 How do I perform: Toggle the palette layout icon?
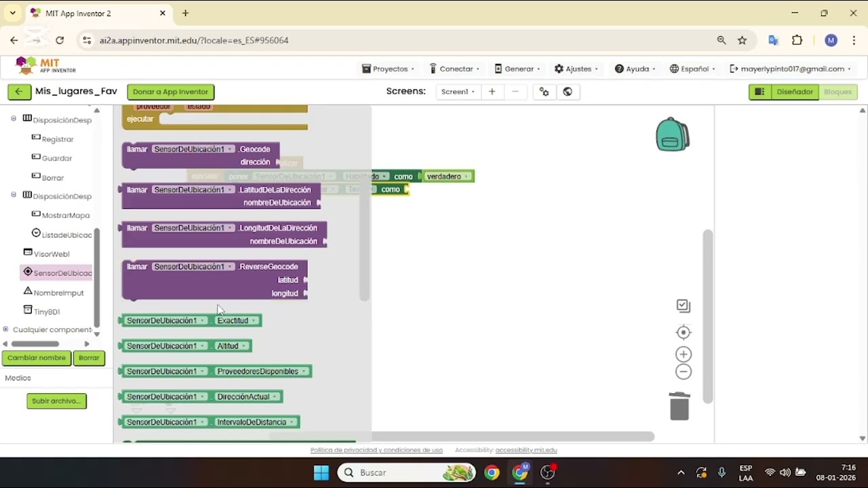coord(759,91)
